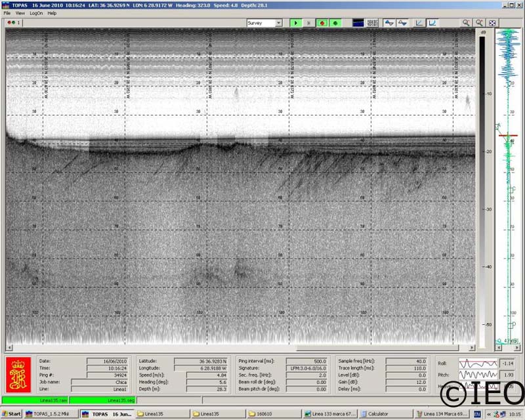Image resolution: width=525 pixels, height=420 pixels.
Task: Toggle the pause acquisition button
Action: pyautogui.click(x=309, y=22)
